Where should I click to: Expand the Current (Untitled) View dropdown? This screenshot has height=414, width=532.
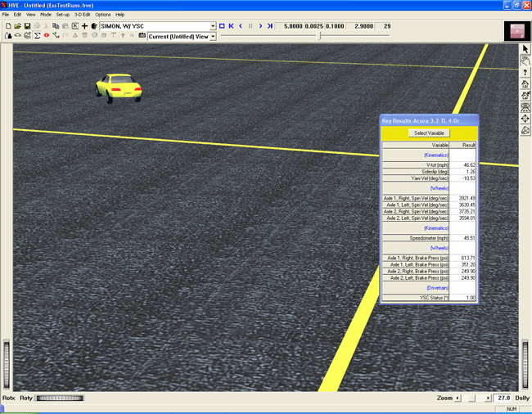213,36
